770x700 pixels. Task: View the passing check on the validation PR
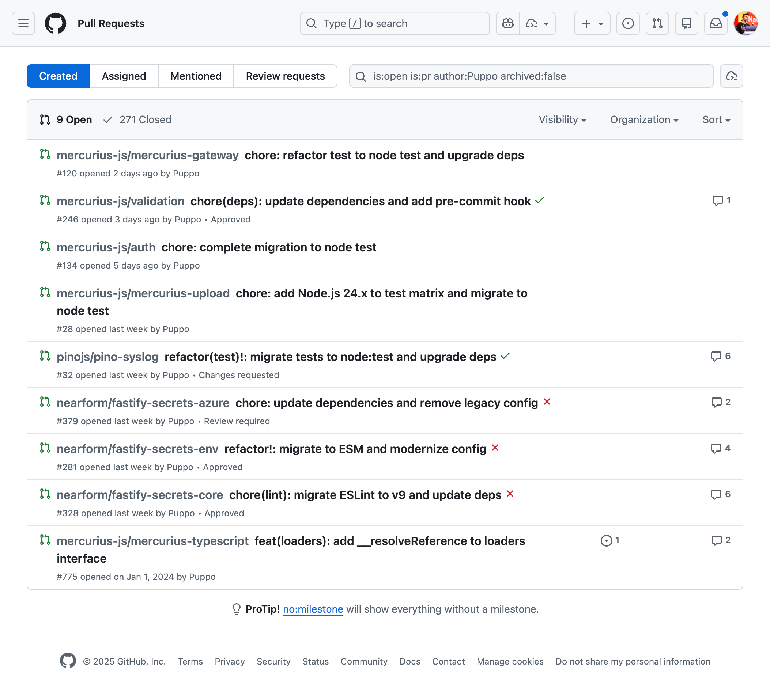[540, 201]
